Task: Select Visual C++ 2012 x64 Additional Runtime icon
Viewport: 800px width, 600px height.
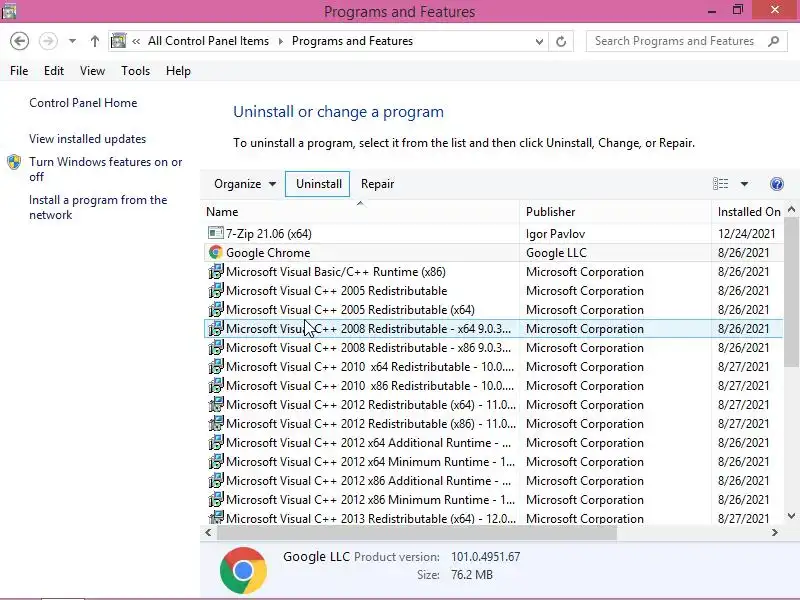Action: point(216,442)
